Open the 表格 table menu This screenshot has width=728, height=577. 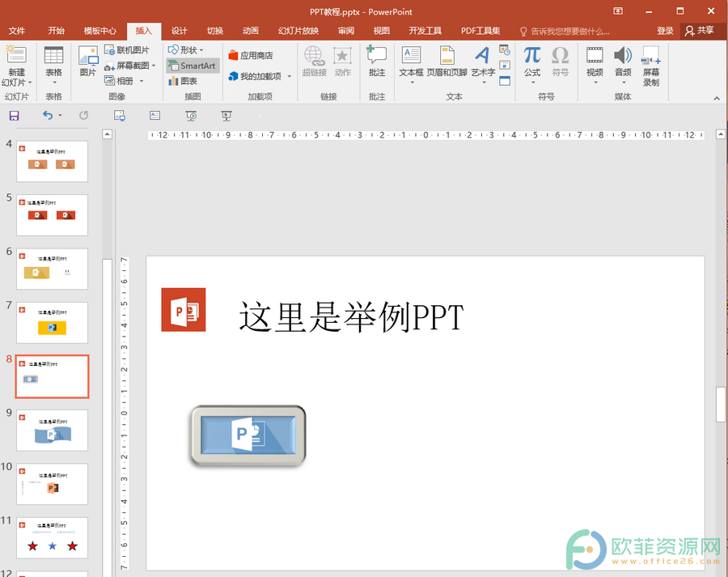click(53, 65)
